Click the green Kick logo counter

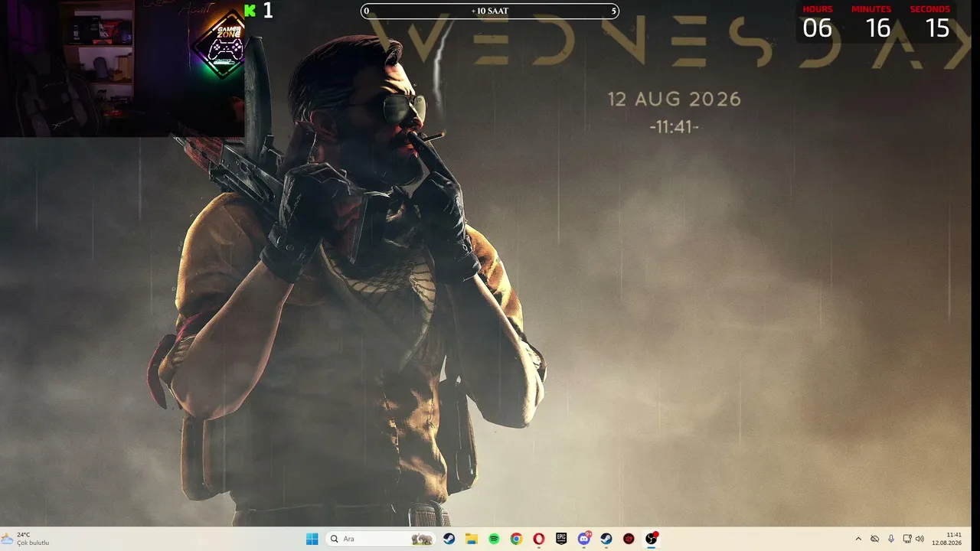(x=259, y=11)
